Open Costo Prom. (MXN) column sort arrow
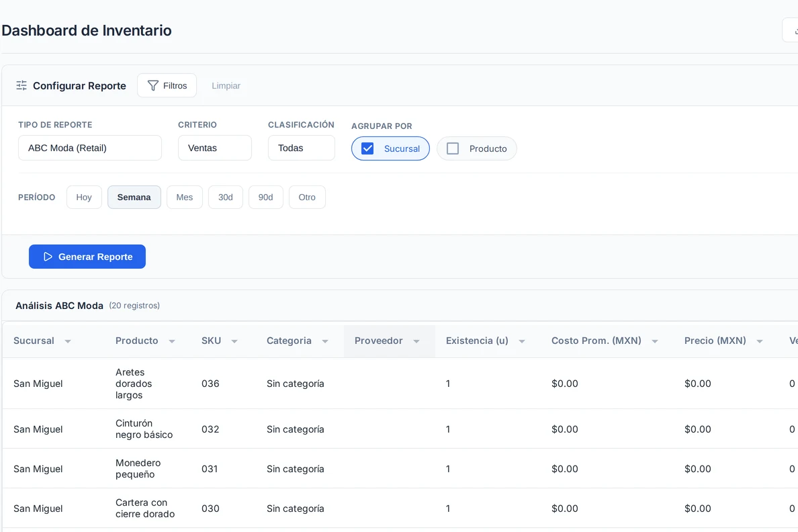Image resolution: width=798 pixels, height=532 pixels. (x=655, y=341)
